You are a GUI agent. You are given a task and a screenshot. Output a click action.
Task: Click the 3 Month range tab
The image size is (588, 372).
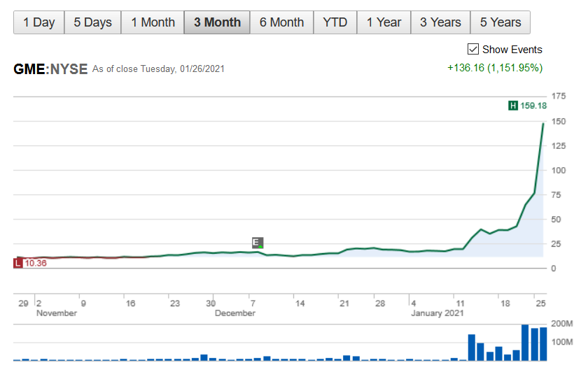click(217, 22)
